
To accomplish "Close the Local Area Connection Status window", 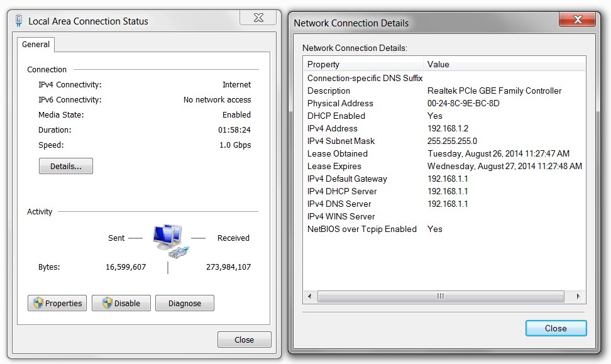I will click(x=245, y=339).
